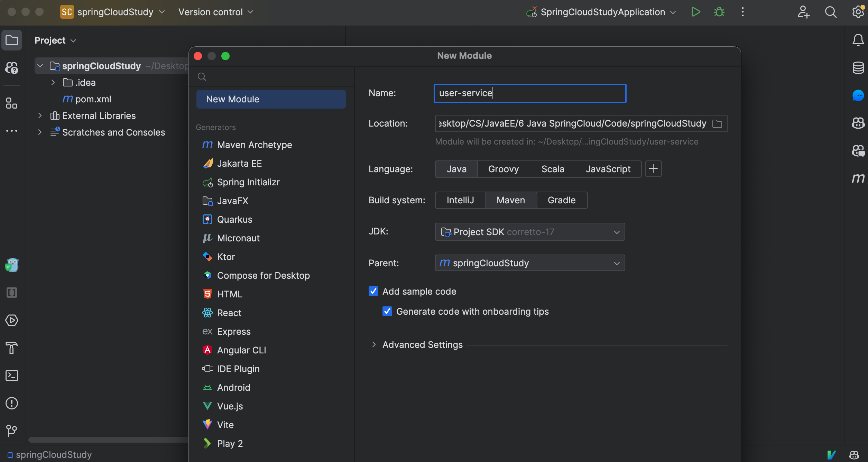
Task: Open Search Everywhere magnifier icon
Action: (831, 12)
